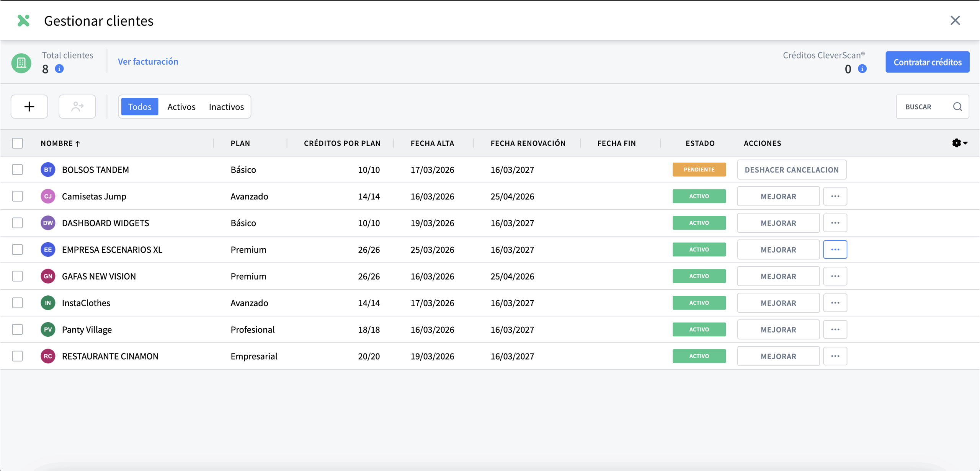
Task: Expand more options menu for Panty Village
Action: pos(835,329)
